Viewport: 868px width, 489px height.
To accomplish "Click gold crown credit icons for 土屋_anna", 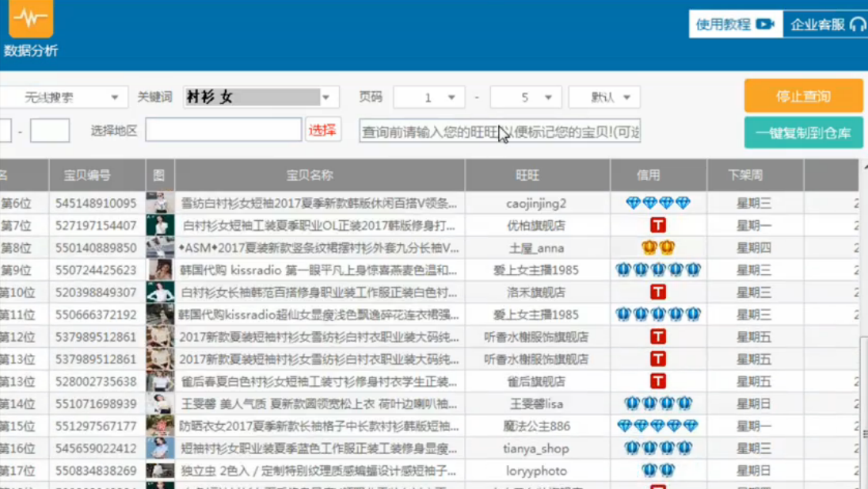I will (657, 248).
